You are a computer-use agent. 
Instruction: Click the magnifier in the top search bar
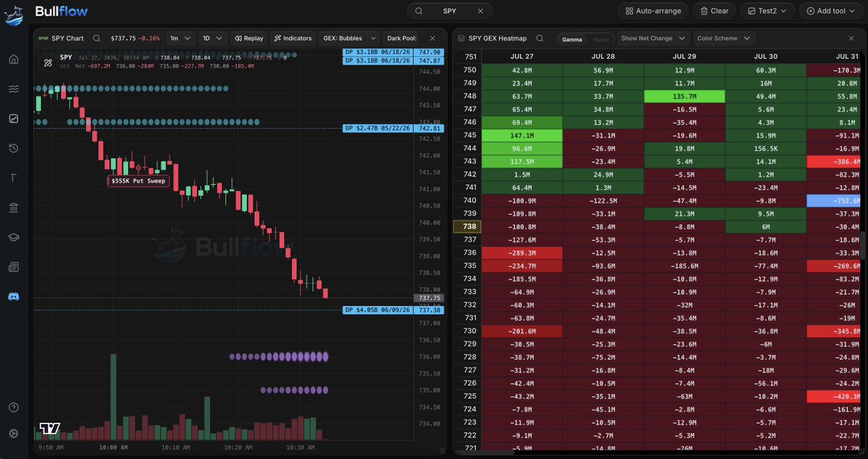418,11
